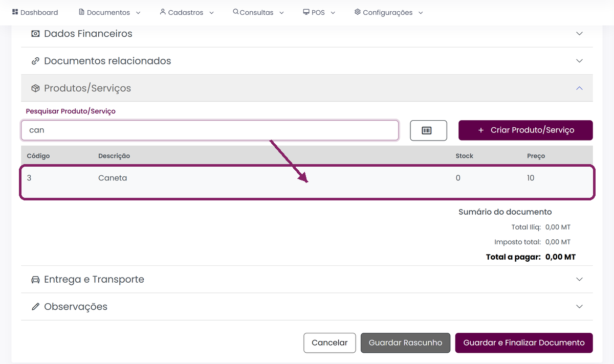Click the Entrega e Transporte section title
This screenshot has height=364, width=614.
(94, 280)
